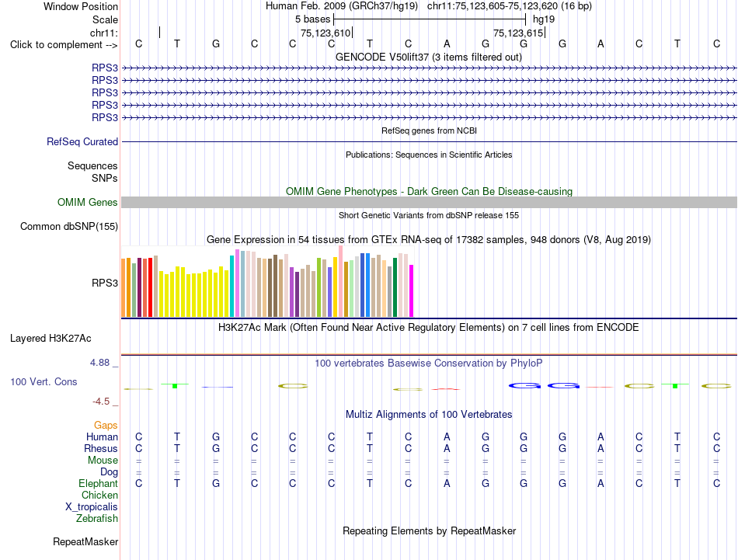Open Publications: Sequences in Scientific Articles title
The width and height of the screenshot is (738, 560).
429,155
